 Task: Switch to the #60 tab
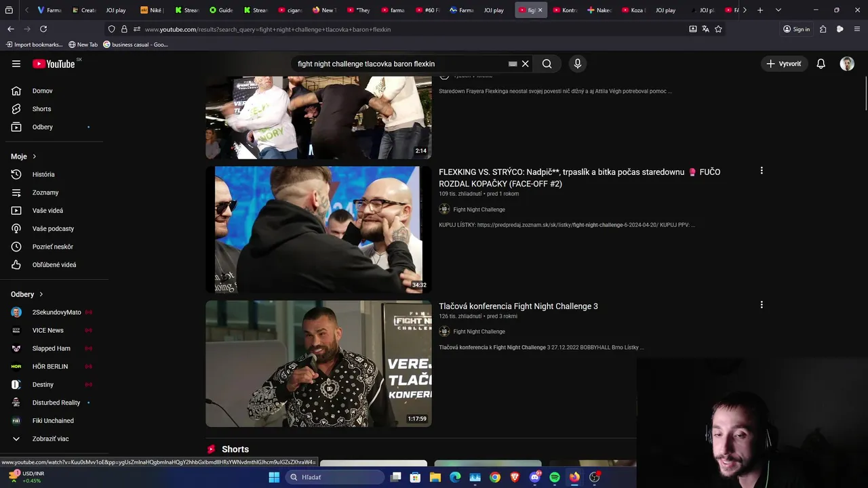click(428, 10)
